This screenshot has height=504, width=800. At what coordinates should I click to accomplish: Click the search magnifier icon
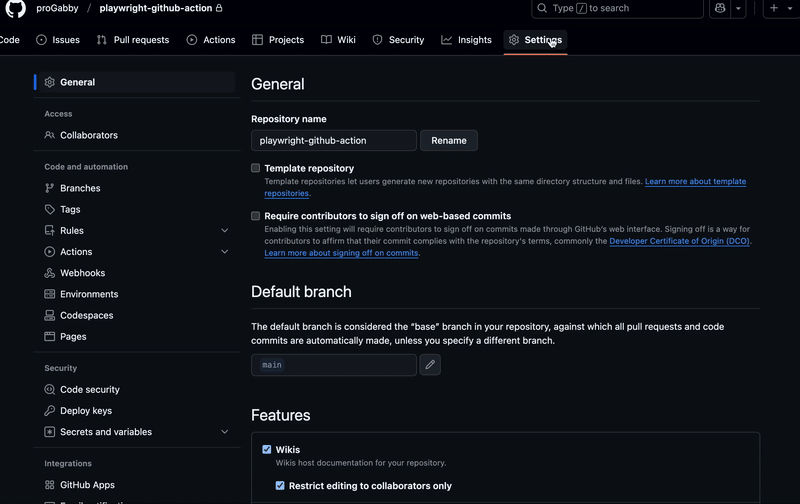click(542, 8)
